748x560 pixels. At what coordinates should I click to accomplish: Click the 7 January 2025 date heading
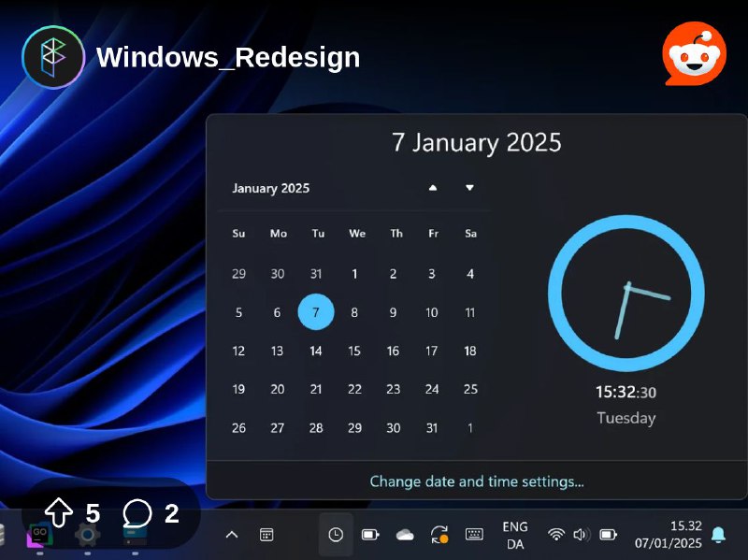coord(477,143)
